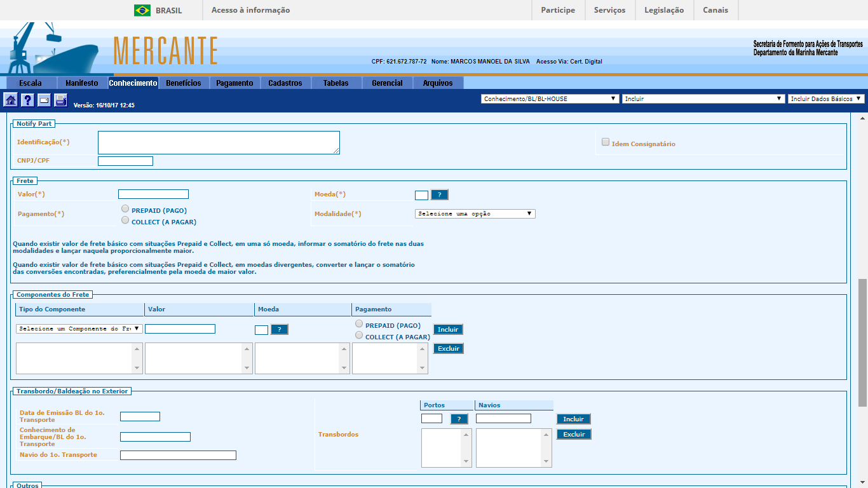Open Moeda lookup in Componentes do Frete
The width and height of the screenshot is (868, 488).
click(279, 329)
